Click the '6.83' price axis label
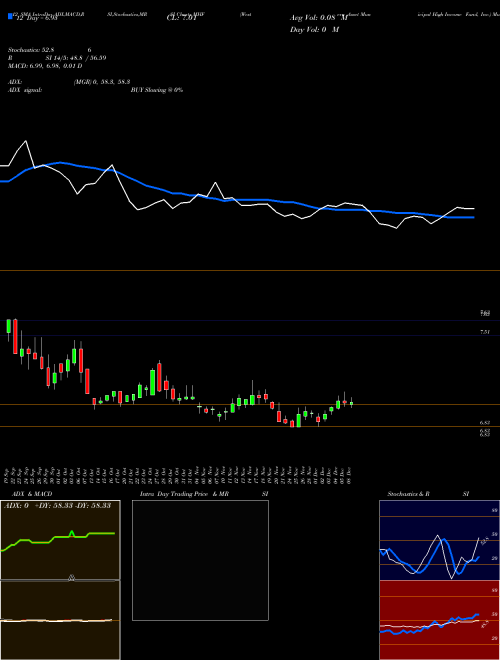Screen dimensions: 500x660 tap(485, 422)
